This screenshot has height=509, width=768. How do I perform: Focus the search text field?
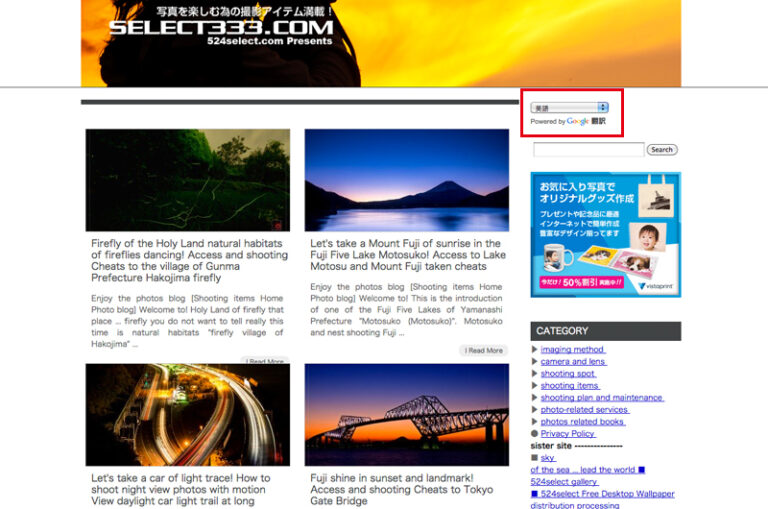[x=588, y=150]
